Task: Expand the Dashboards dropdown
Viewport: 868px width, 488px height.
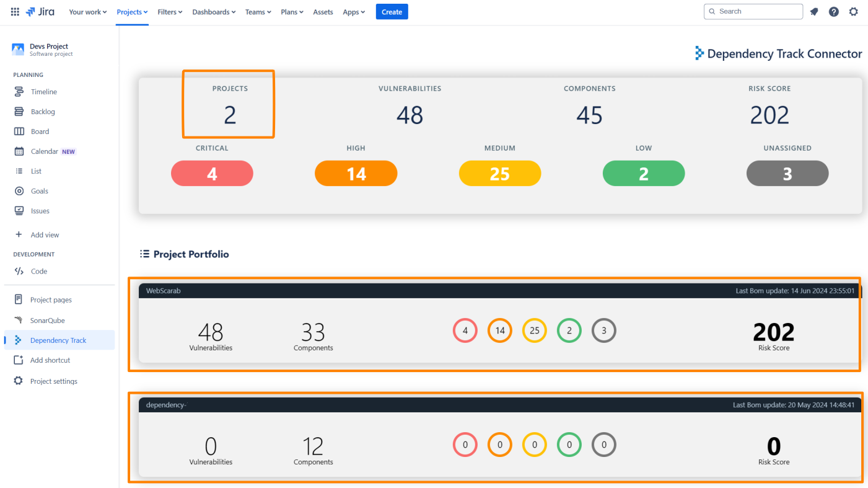Action: [x=214, y=12]
